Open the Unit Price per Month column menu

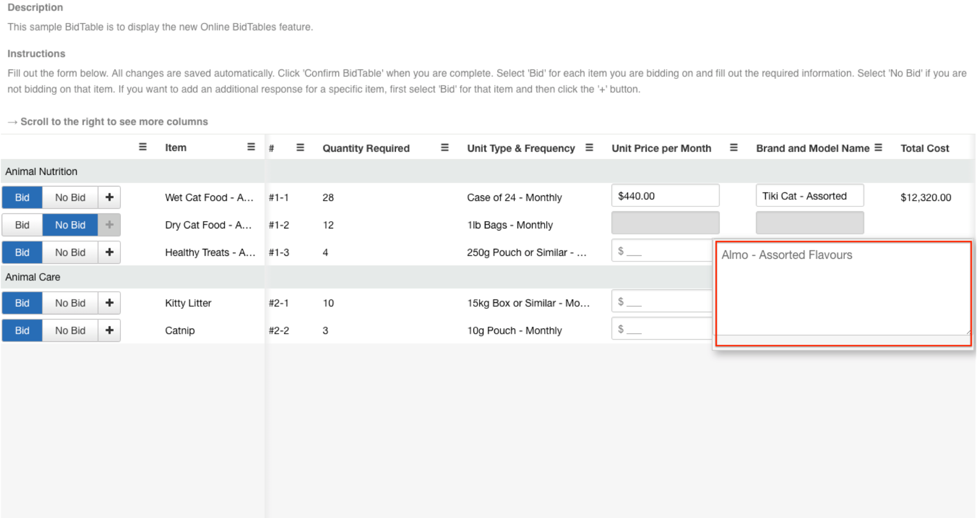734,148
